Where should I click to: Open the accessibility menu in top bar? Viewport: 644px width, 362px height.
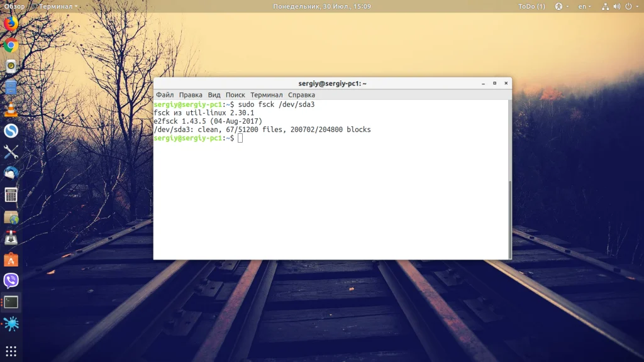tap(562, 6)
